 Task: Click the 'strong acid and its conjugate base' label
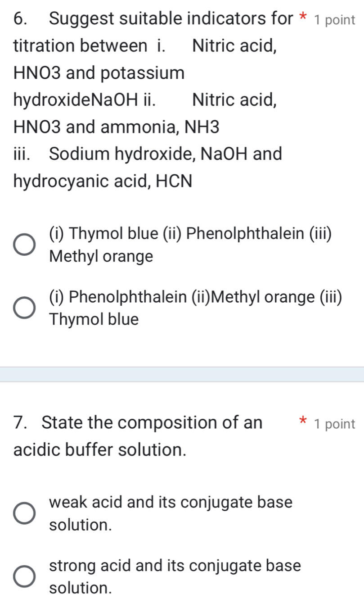pyautogui.click(x=175, y=565)
